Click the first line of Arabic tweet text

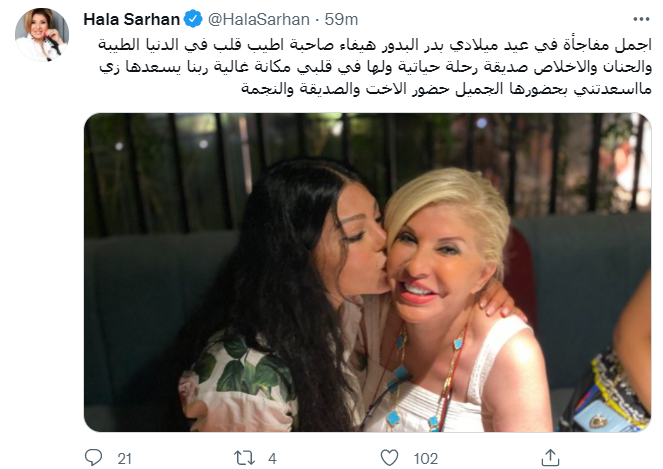point(375,45)
